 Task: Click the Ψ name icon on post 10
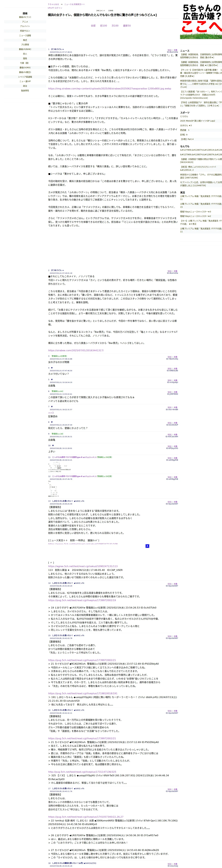tap(53, 445)
